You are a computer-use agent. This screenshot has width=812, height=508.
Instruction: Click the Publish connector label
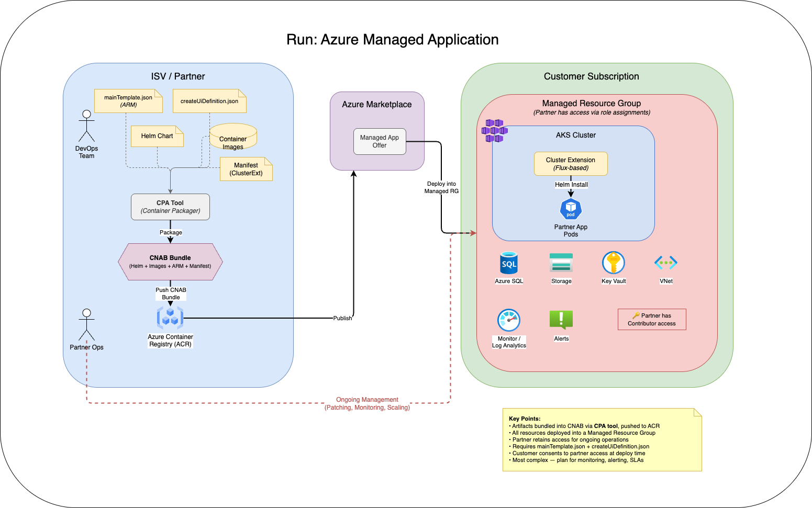(x=343, y=318)
